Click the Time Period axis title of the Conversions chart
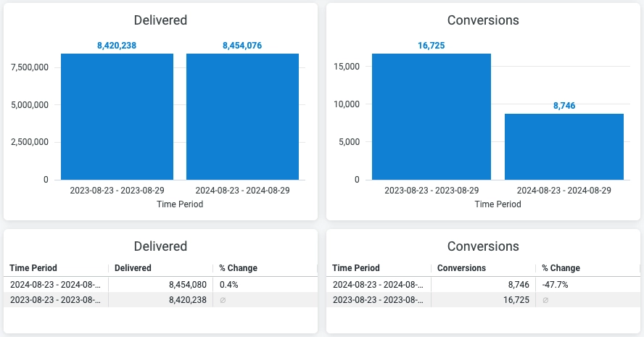 coord(498,204)
